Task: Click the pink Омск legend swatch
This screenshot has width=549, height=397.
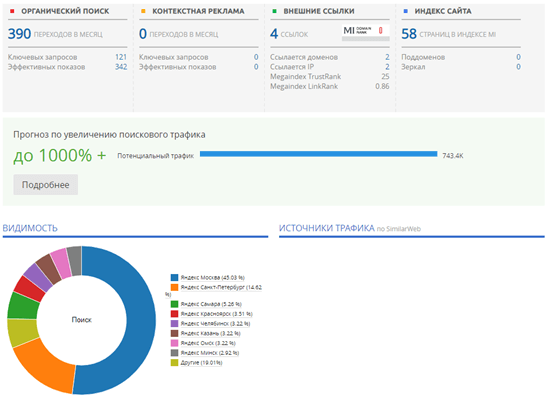Action: click(174, 343)
